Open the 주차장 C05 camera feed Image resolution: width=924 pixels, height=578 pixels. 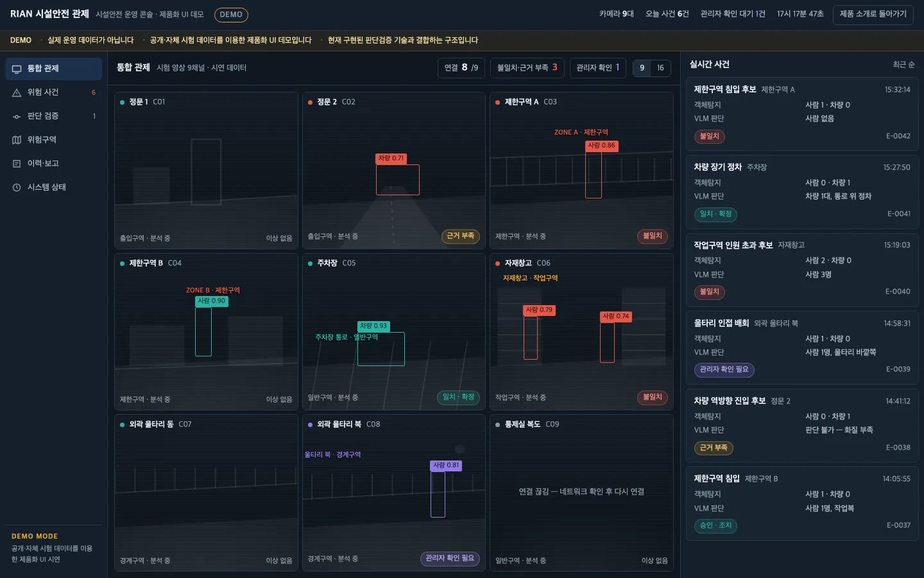point(394,331)
